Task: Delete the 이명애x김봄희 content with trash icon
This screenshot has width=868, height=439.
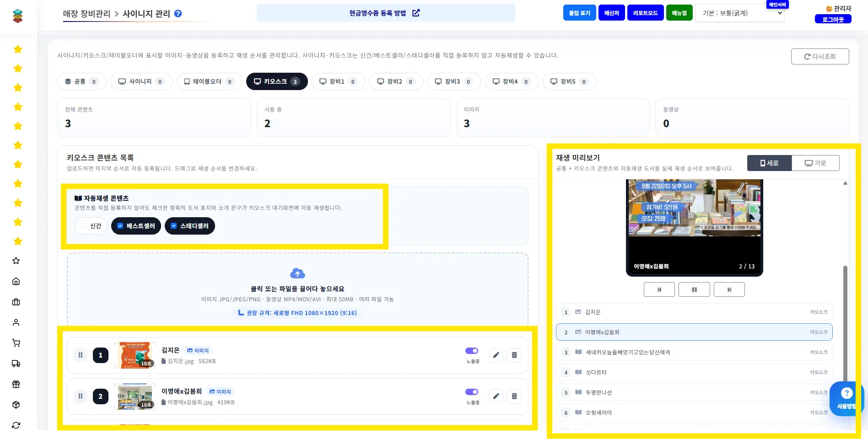Action: point(514,396)
